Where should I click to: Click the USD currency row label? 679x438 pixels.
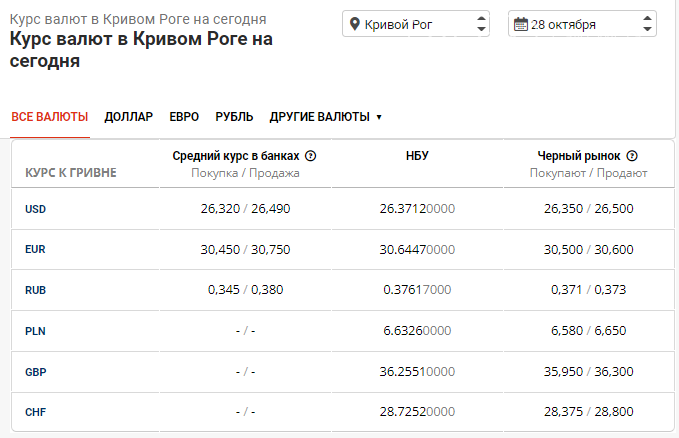click(x=36, y=209)
